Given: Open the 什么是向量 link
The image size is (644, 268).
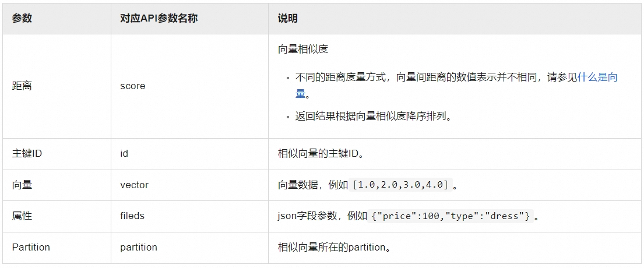Looking at the screenshot, I should (x=597, y=77).
